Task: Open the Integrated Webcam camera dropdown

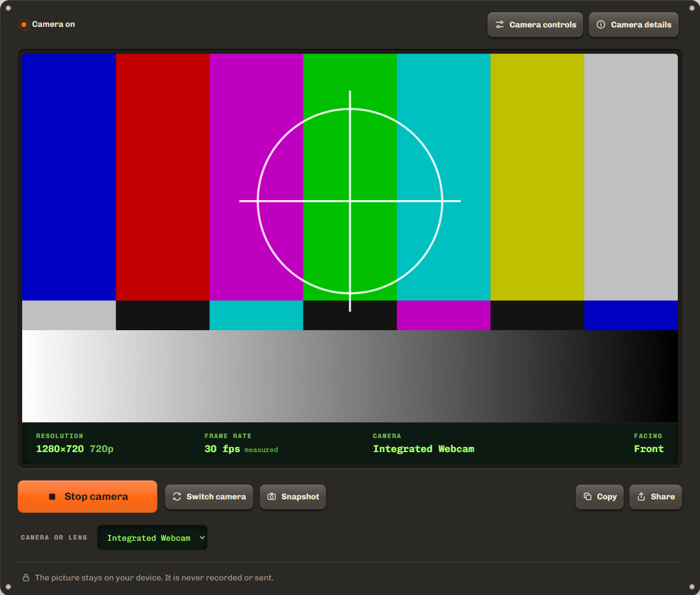Action: [x=152, y=538]
